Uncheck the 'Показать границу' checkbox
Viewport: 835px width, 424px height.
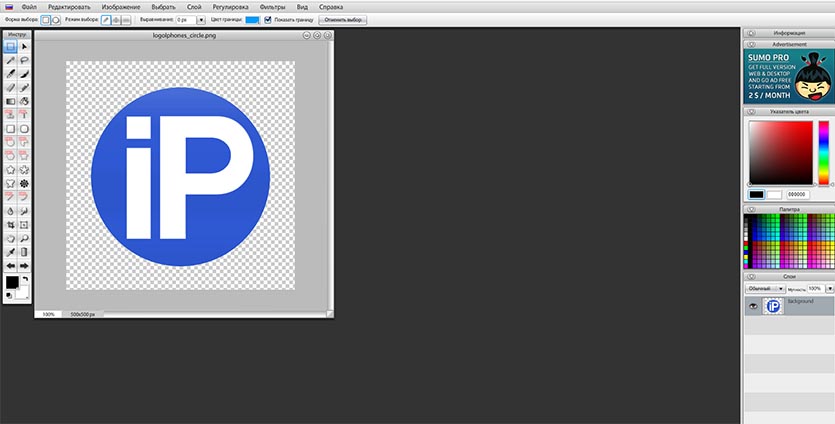point(268,20)
